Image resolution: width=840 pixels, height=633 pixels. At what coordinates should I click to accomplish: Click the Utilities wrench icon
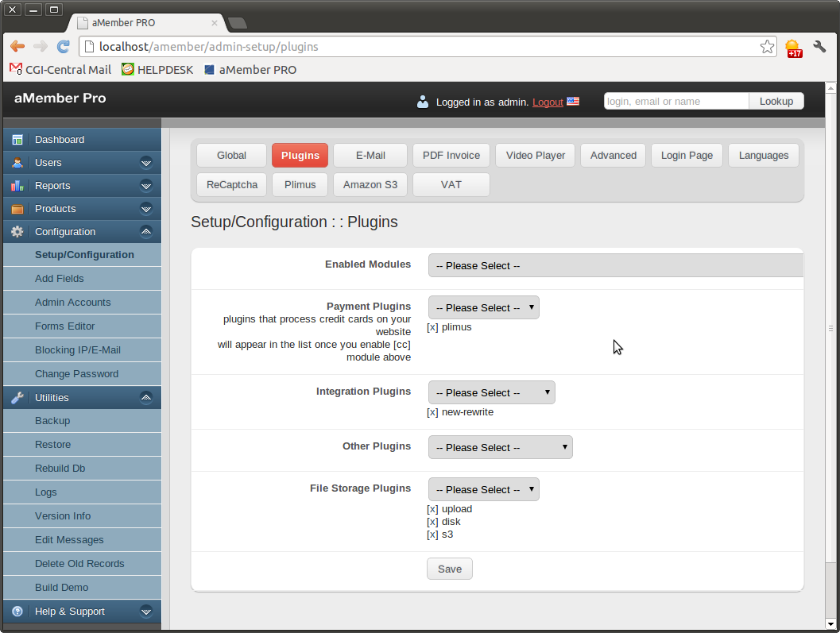17,398
